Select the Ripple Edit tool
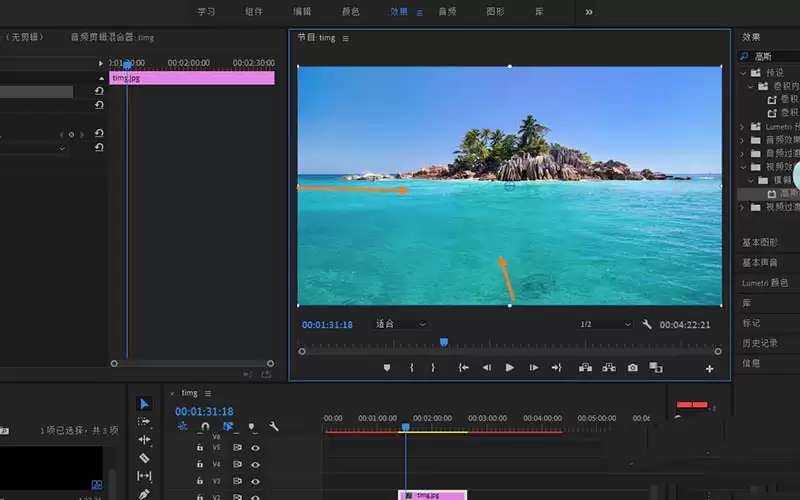Viewport: 800px width, 500px height. pos(144,439)
